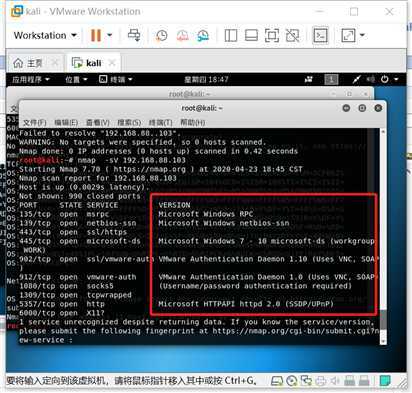Open the 帮助(H) menu in terminal
The image size is (412, 393).
[192, 123]
